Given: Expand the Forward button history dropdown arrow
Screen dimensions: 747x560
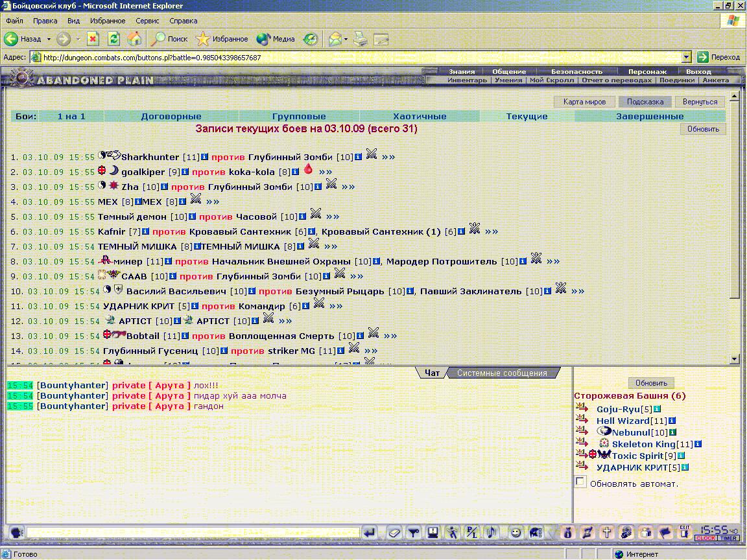Looking at the screenshot, I should (78, 39).
